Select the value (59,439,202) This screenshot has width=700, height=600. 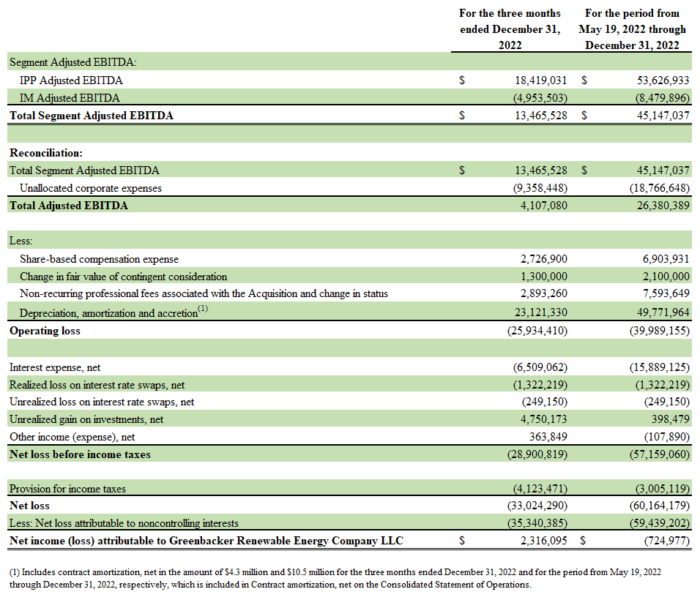pyautogui.click(x=660, y=523)
